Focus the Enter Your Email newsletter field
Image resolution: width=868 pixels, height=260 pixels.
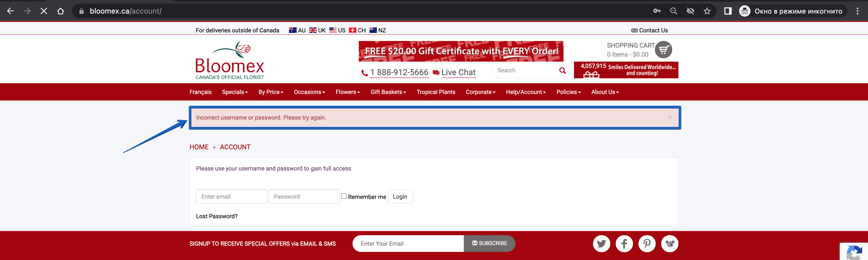408,244
